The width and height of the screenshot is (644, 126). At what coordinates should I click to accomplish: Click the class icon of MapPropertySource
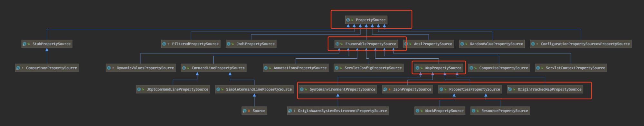[417, 68]
